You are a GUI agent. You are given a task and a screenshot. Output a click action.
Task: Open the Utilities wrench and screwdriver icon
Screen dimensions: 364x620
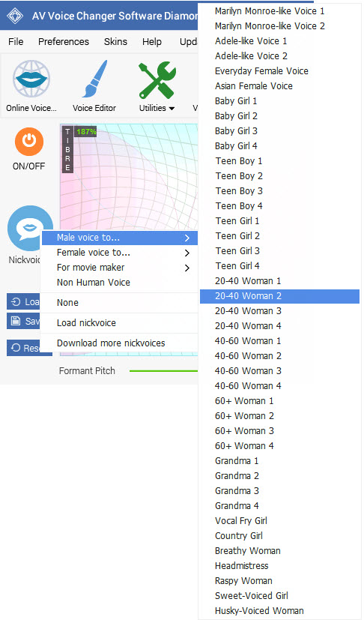pos(157,80)
